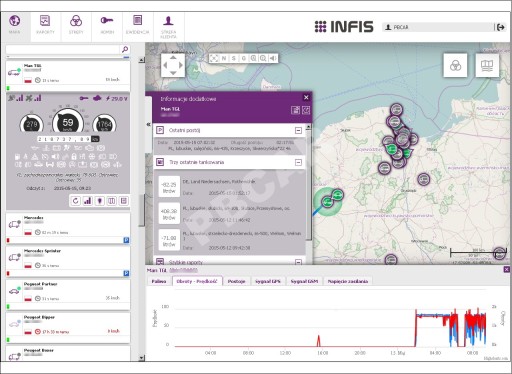Click the list button in the vehicle details

[124, 201]
